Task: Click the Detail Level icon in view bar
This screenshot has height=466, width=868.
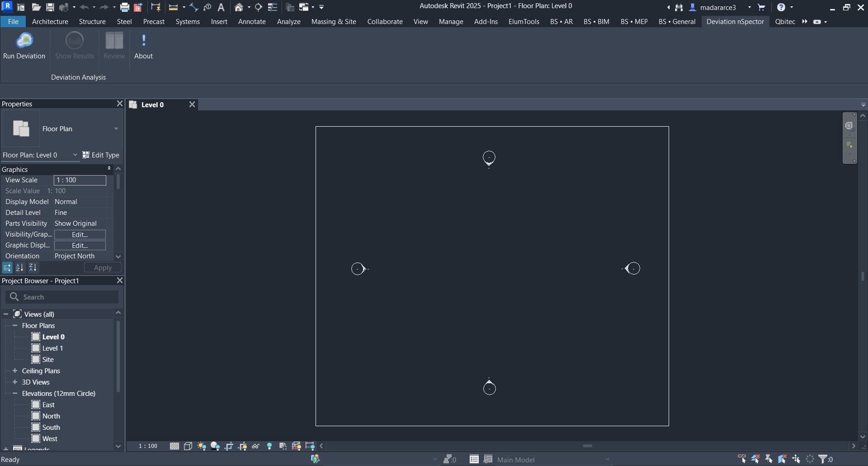Action: coord(175,446)
